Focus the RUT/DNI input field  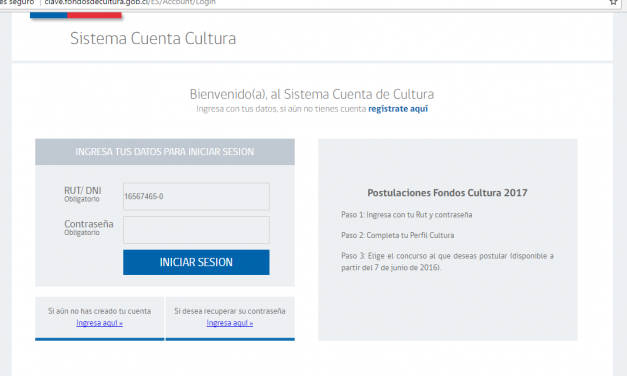(x=196, y=196)
